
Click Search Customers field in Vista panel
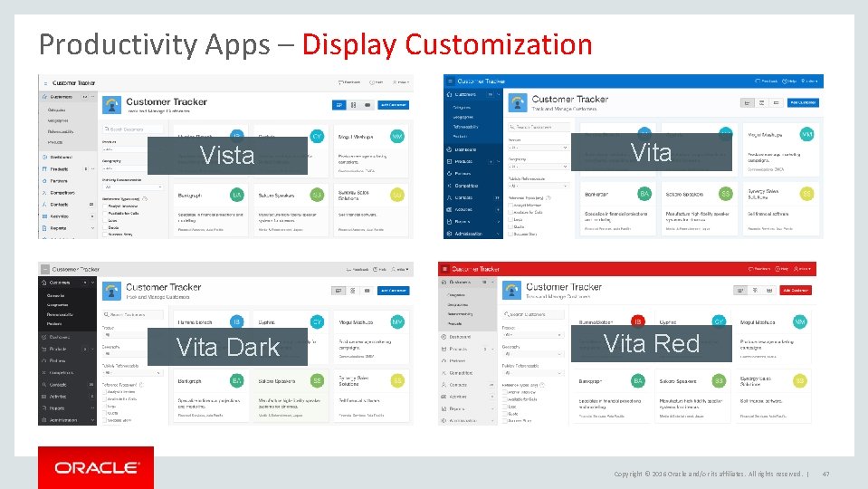[133, 129]
